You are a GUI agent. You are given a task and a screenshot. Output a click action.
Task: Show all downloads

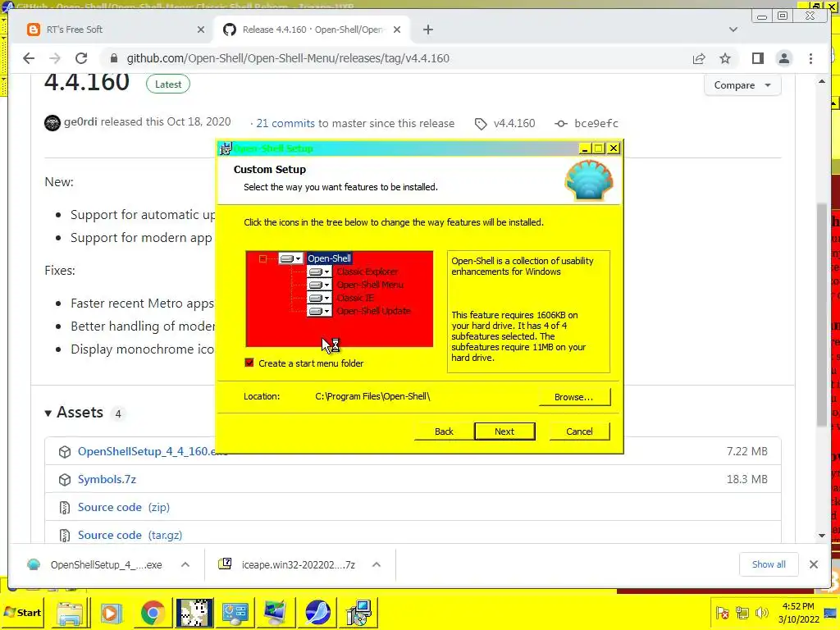(769, 564)
